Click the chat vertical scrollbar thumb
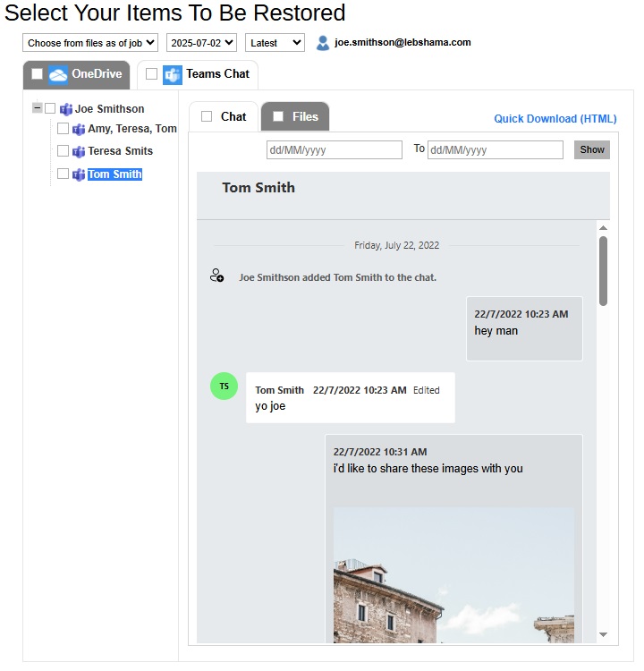The image size is (644, 671). 604,271
